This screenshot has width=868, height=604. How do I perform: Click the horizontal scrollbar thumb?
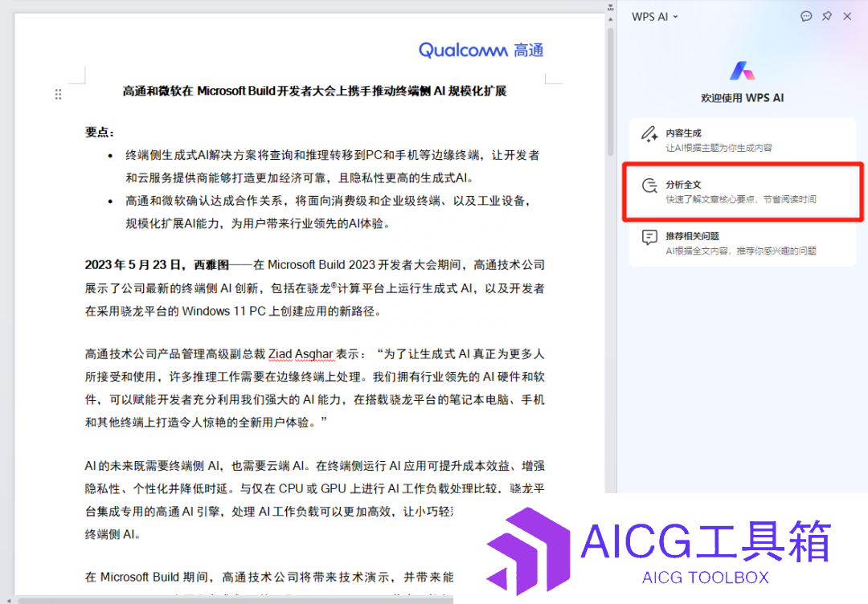235,600
